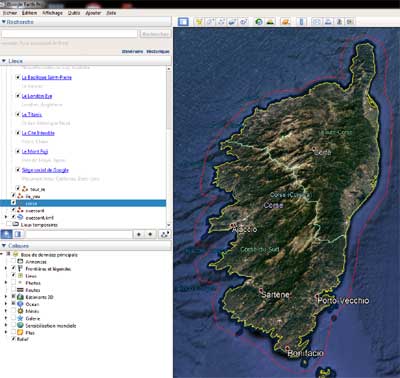Click the planet switcher icon
The width and height of the screenshot is (400, 378).
point(285,22)
